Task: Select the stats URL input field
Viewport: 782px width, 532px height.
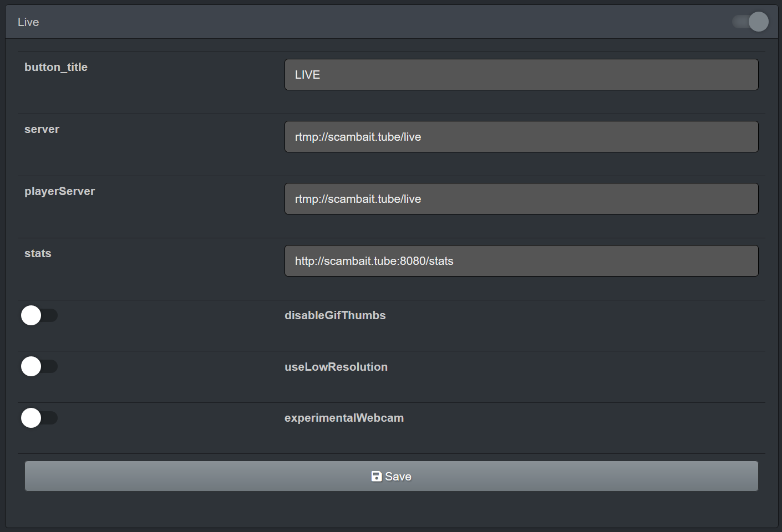Action: tap(521, 261)
